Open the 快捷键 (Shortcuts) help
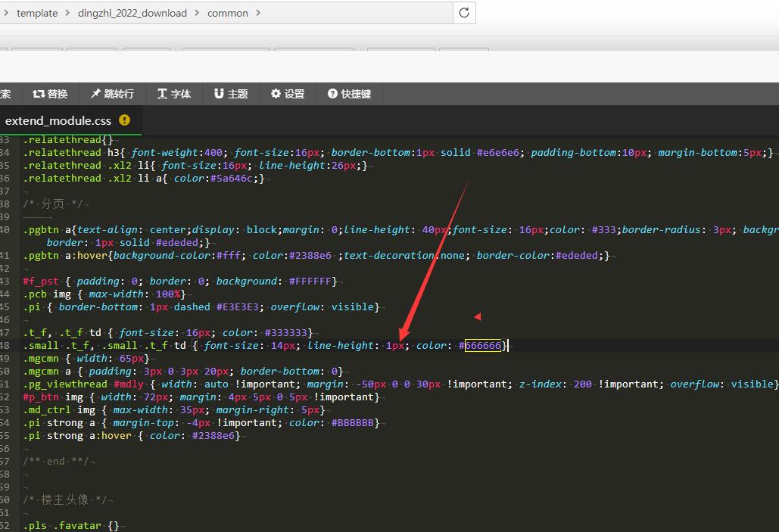The height and width of the screenshot is (532, 779). pyautogui.click(x=349, y=94)
